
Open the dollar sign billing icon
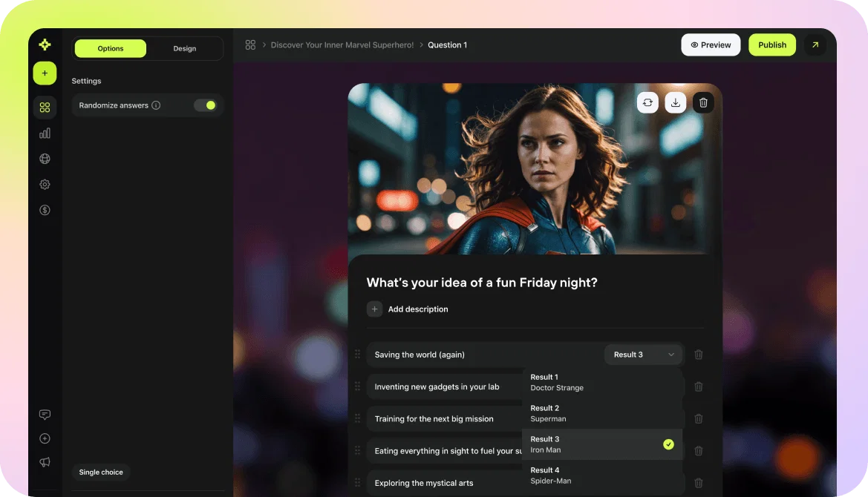(x=45, y=210)
